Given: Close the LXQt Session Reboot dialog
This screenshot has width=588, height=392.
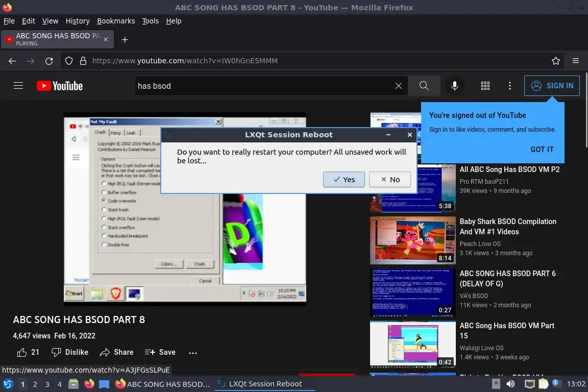Looking at the screenshot, I should (x=409, y=135).
